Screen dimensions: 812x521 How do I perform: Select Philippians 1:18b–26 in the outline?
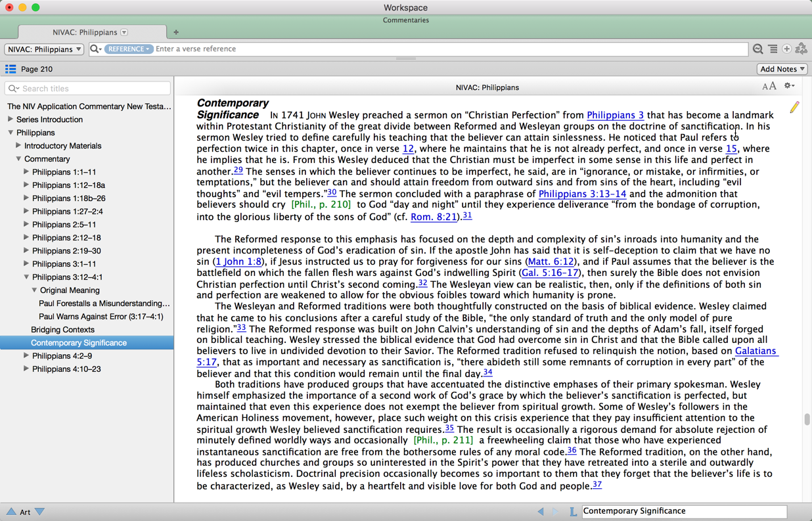[69, 198]
